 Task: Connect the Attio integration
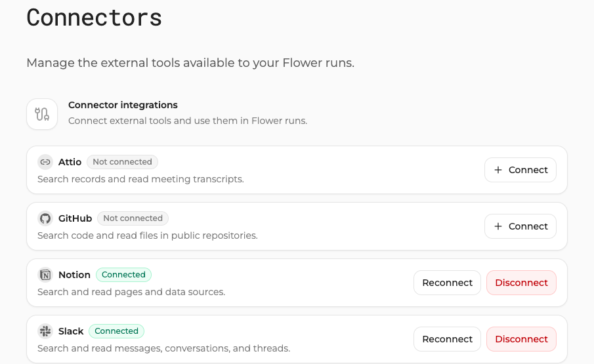(x=520, y=170)
